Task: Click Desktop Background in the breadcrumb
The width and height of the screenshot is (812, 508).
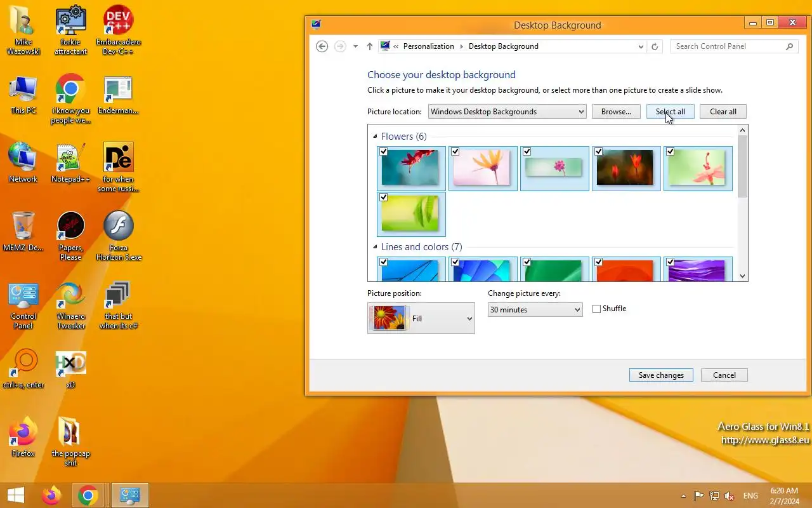Action: coord(503,46)
